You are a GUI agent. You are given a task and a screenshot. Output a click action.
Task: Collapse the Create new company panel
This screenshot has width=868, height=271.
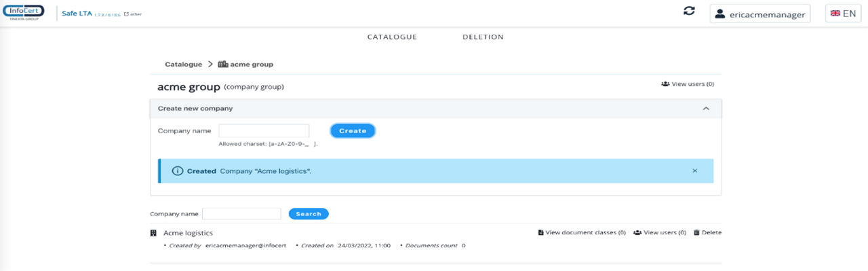point(706,109)
